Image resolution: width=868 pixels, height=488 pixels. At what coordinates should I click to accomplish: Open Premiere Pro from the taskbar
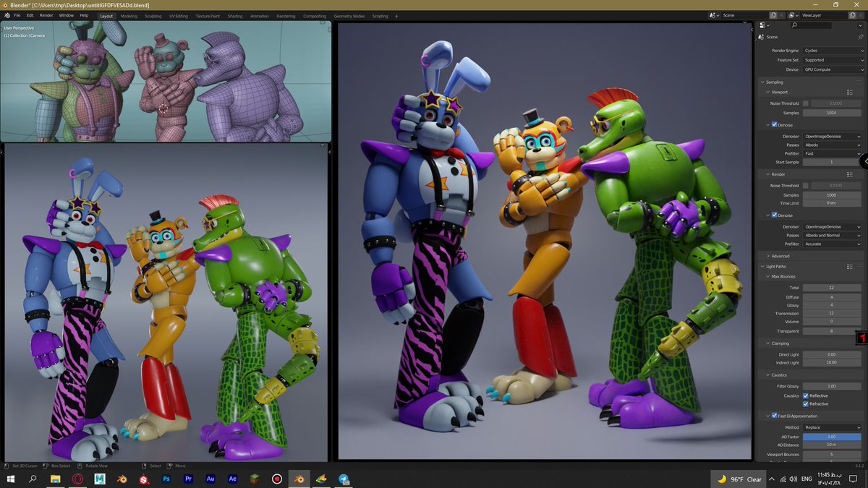coord(189,479)
